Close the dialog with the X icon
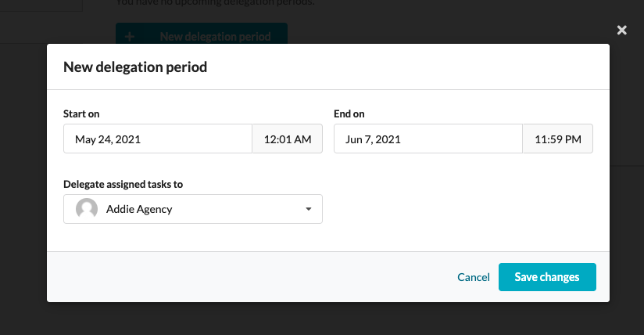This screenshot has width=644, height=335. 621,30
